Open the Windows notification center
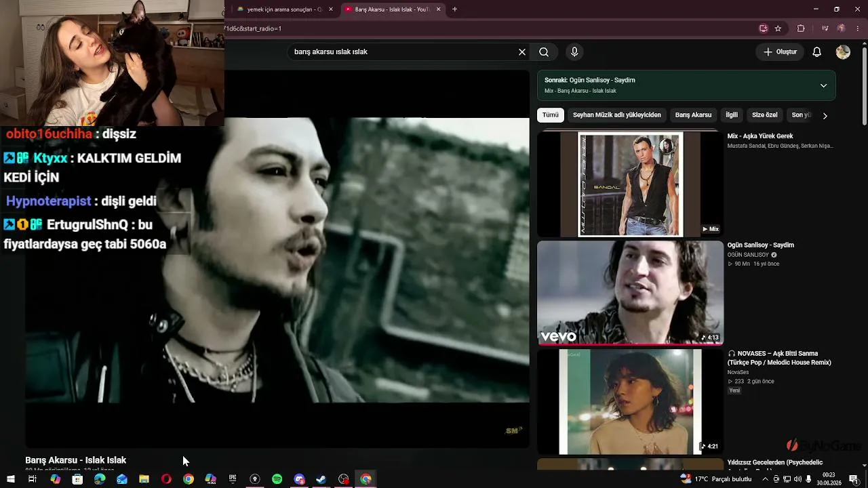Image resolution: width=868 pixels, height=488 pixels. pos(853,479)
